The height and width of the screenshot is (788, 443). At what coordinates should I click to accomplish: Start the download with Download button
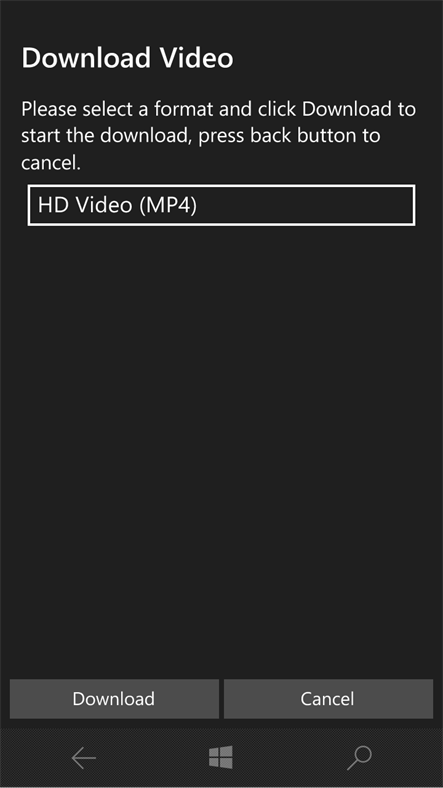pyautogui.click(x=114, y=699)
